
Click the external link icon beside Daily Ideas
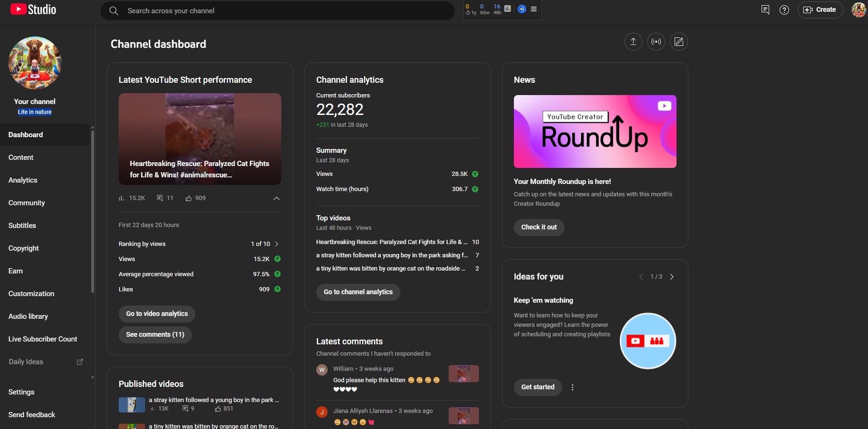[80, 362]
